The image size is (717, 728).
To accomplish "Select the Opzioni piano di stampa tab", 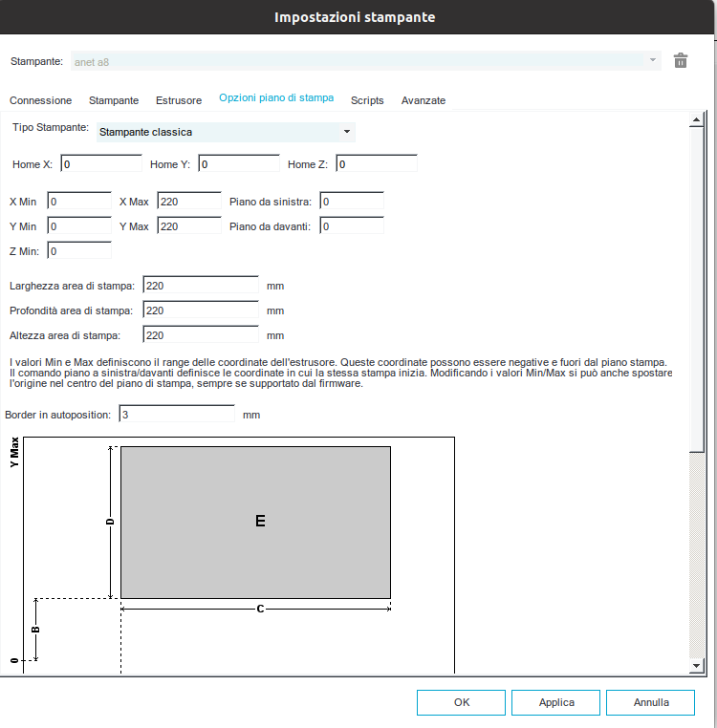I will 276,98.
